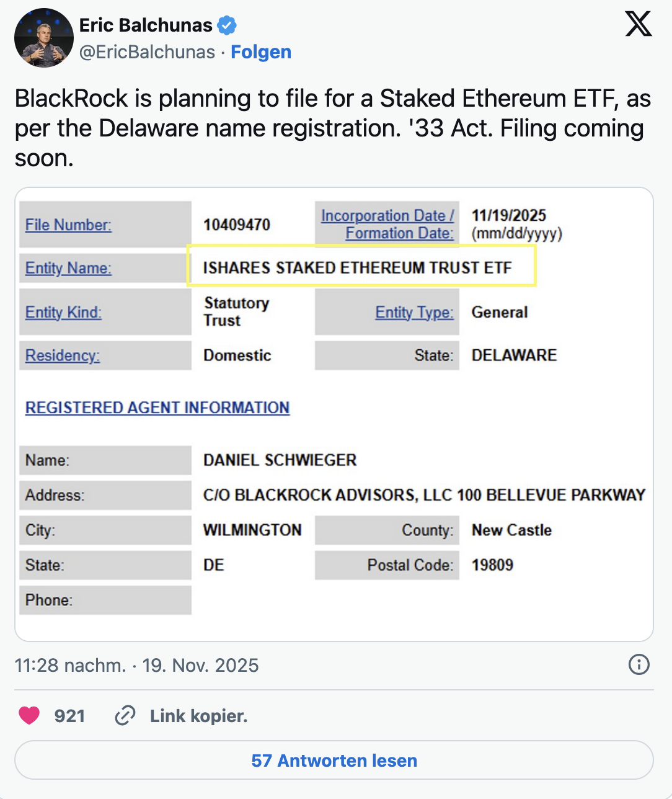Click the blue verified badge

click(227, 25)
